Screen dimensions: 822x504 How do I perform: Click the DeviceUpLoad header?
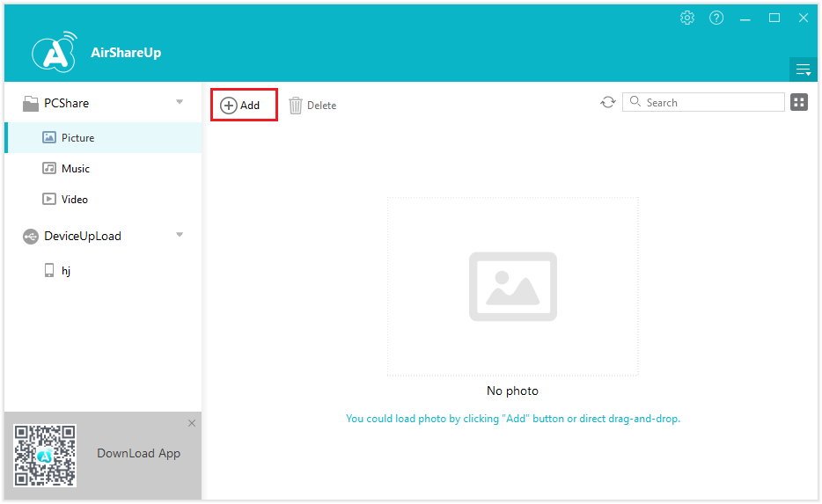click(72, 237)
